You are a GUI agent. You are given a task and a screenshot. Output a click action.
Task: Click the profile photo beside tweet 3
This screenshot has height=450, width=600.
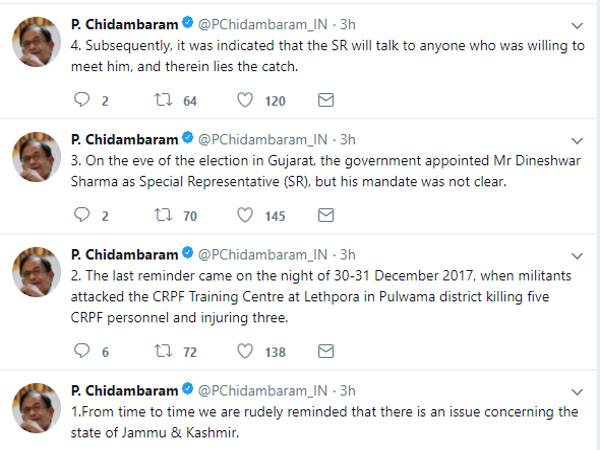pos(36,158)
